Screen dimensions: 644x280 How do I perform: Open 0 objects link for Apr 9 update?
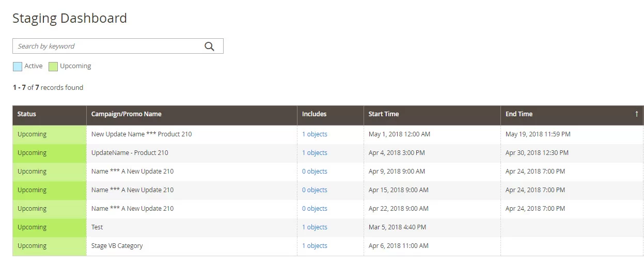point(315,172)
